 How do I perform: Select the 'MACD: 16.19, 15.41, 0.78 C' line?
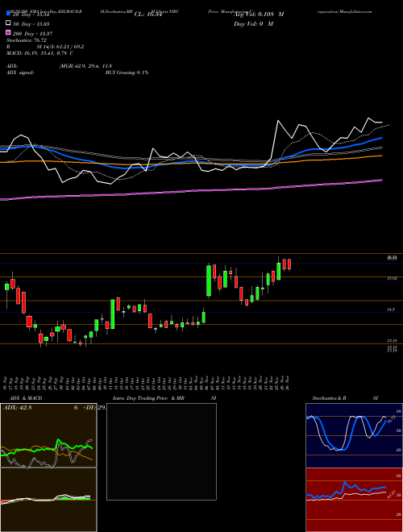(x=40, y=53)
